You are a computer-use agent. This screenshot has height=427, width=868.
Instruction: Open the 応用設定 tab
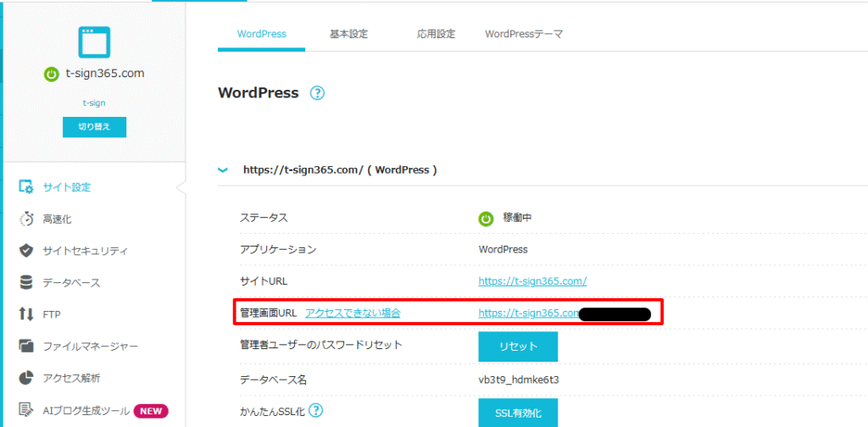[x=437, y=34]
